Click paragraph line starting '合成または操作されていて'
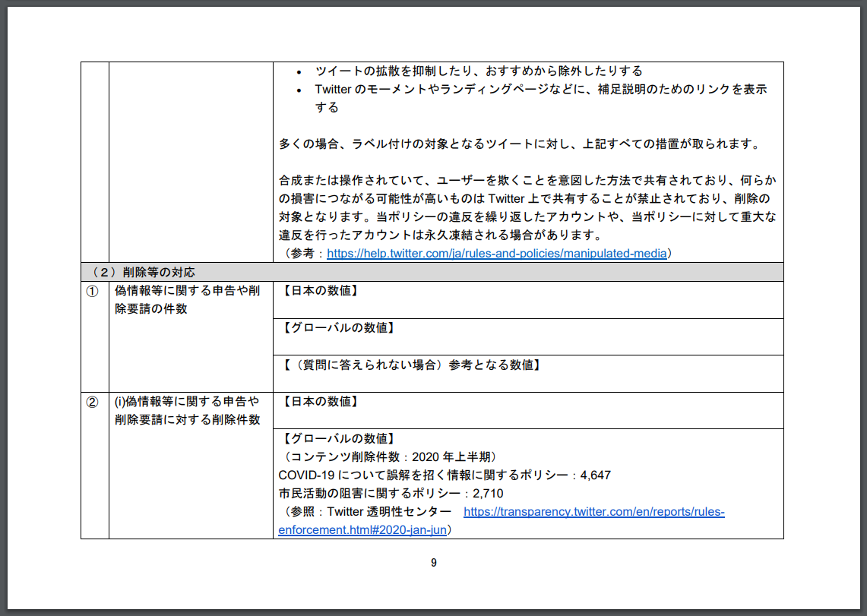The width and height of the screenshot is (867, 616). 527,180
